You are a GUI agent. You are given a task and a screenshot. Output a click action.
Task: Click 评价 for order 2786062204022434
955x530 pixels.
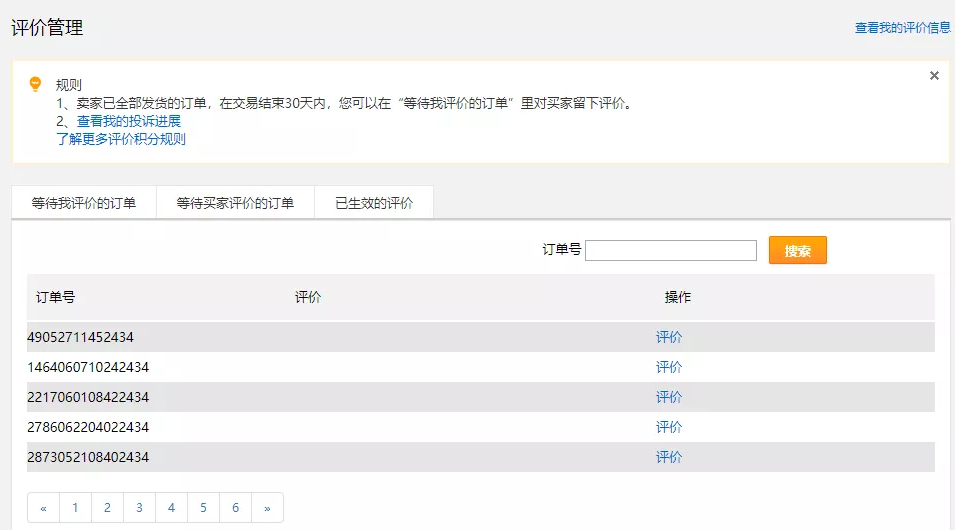click(669, 427)
